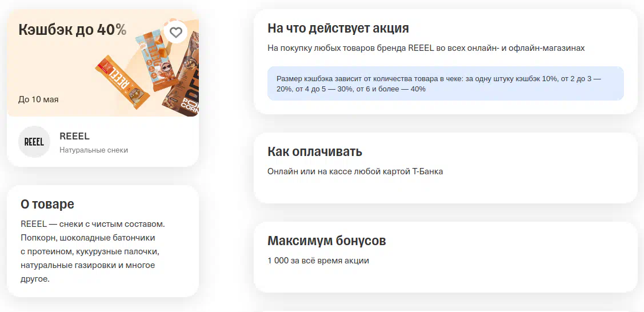This screenshot has width=644, height=312.
Task: Toggle the heart favorite icon on the banner
Action: 176,33
